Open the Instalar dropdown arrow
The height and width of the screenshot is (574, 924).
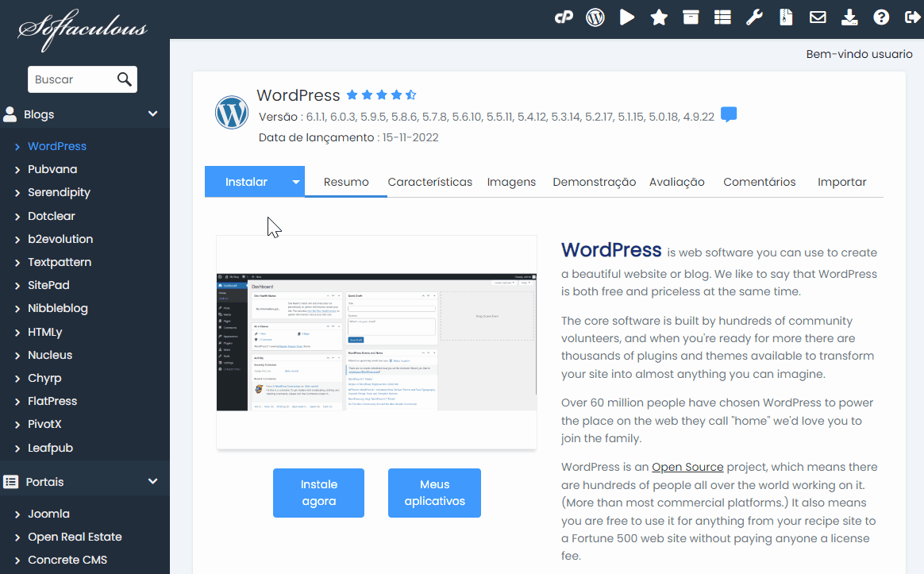pyautogui.click(x=296, y=182)
